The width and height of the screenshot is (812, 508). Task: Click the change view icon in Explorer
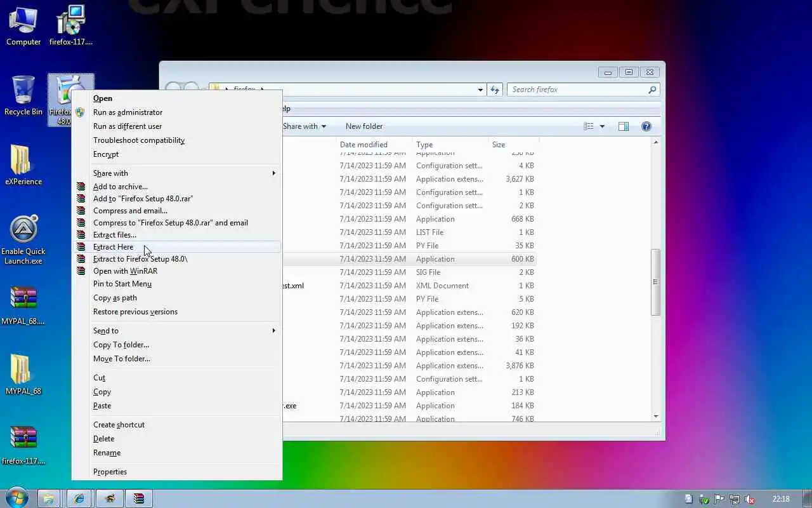[x=589, y=126]
